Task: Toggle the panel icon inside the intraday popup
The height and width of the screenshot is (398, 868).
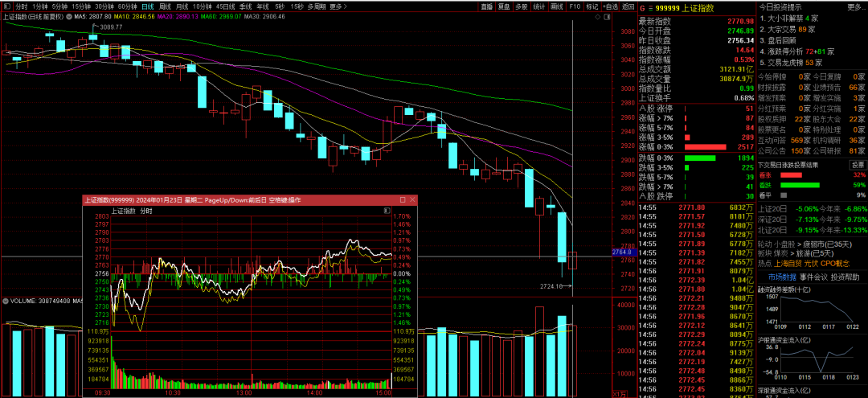Action: [x=386, y=211]
